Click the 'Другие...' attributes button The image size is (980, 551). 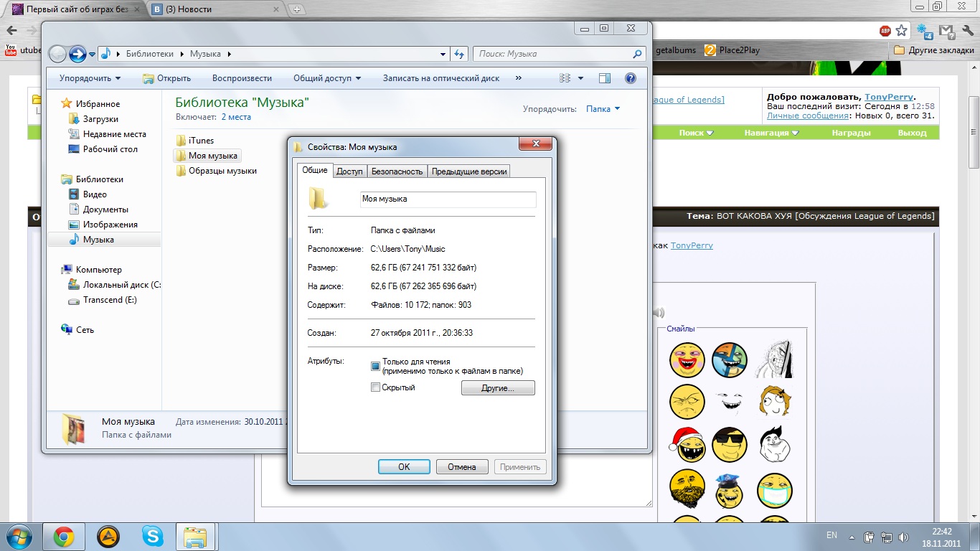tap(498, 388)
